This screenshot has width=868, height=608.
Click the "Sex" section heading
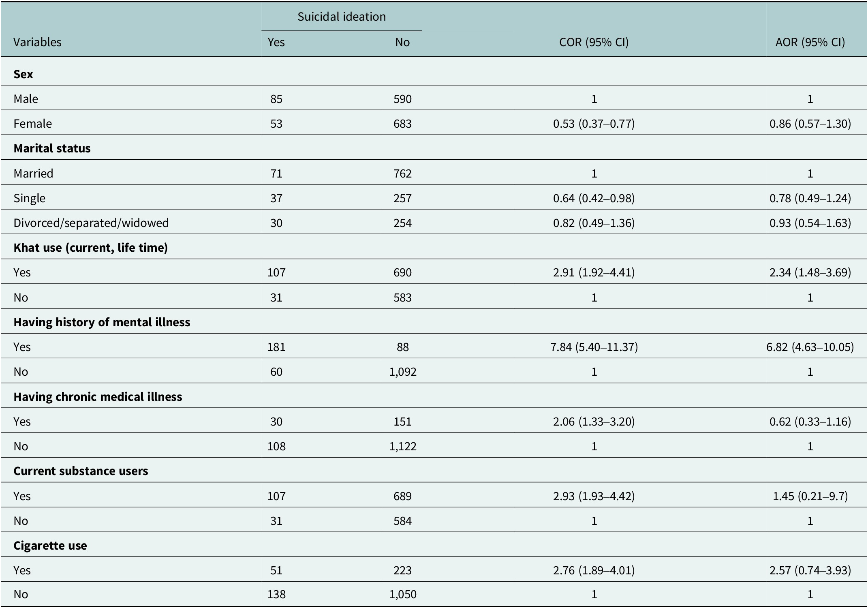tap(23, 74)
